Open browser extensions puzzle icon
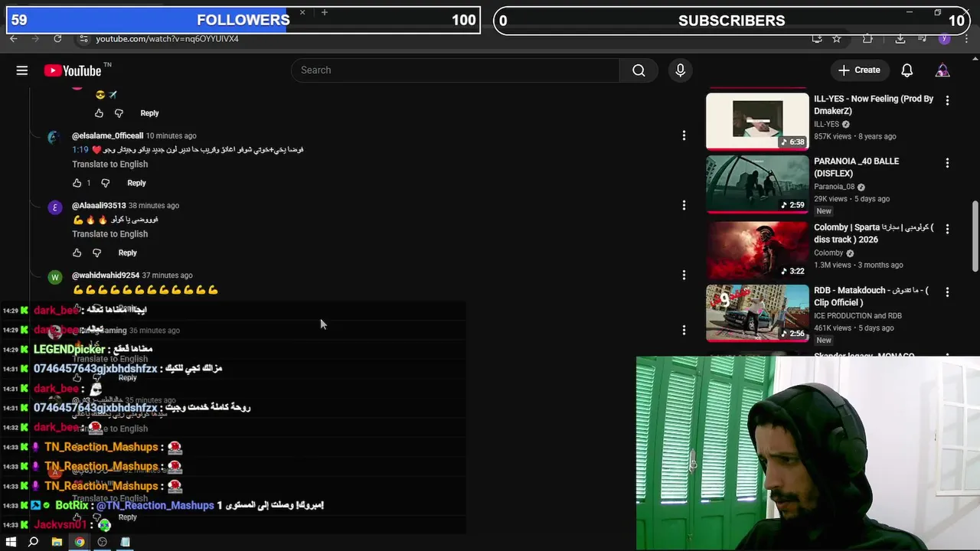 pyautogui.click(x=867, y=38)
